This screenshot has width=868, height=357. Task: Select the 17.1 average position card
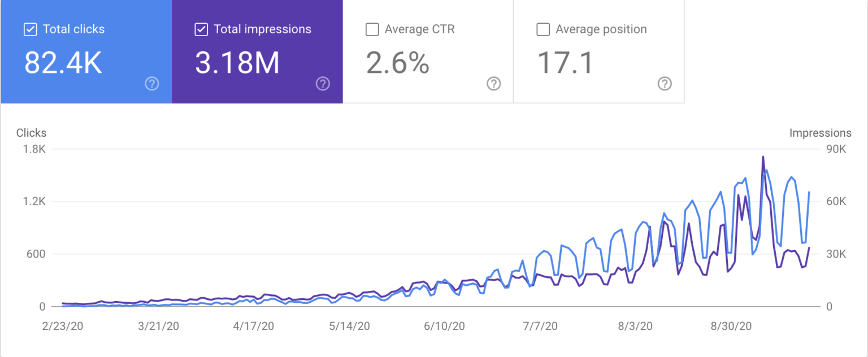click(599, 52)
